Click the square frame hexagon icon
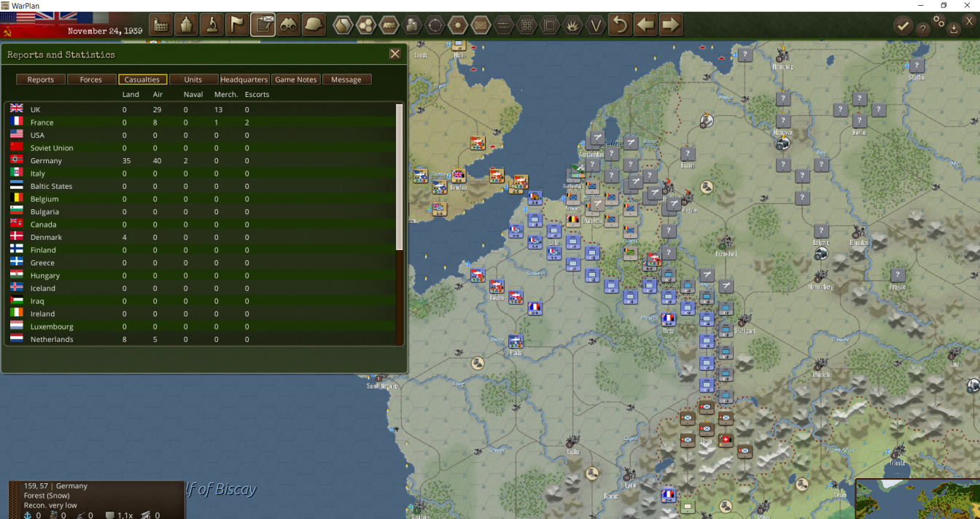Screen dimensions: 980x519 [x=550, y=26]
